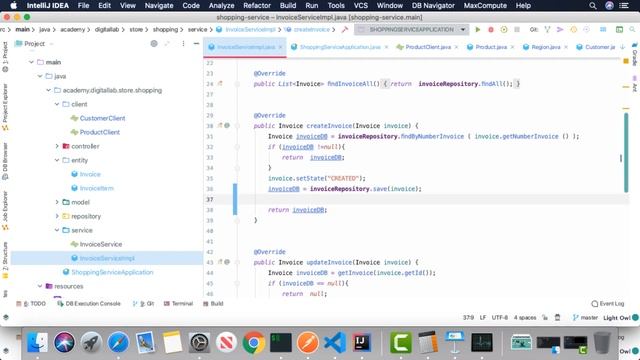Toggle the Structure side stripe button
The height and width of the screenshot is (360, 640).
pos(5,260)
